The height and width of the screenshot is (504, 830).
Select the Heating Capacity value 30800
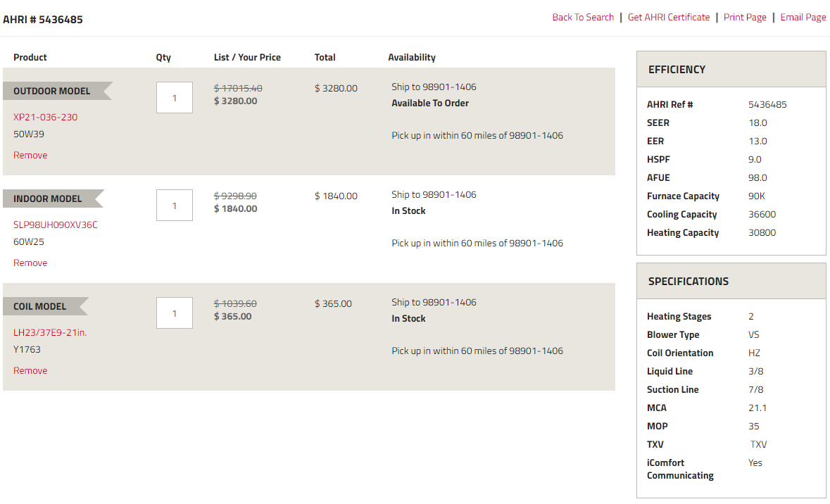click(x=762, y=232)
